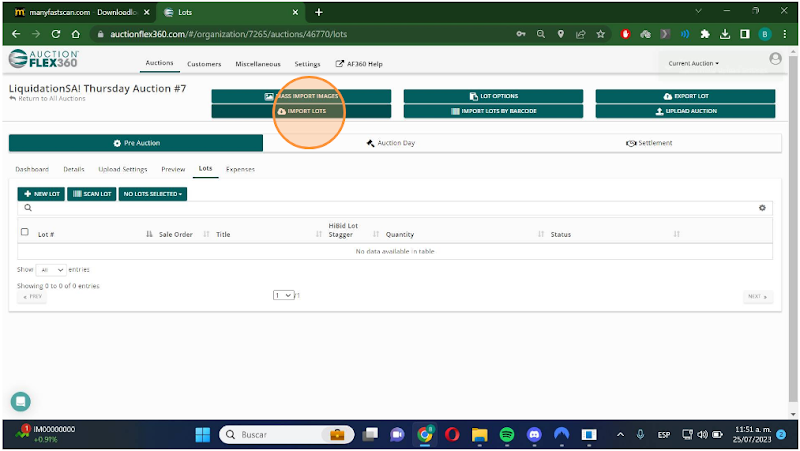Screen dimensions: 800x451
Task: Toggle the select-all lots checkbox
Action: [x=25, y=232]
